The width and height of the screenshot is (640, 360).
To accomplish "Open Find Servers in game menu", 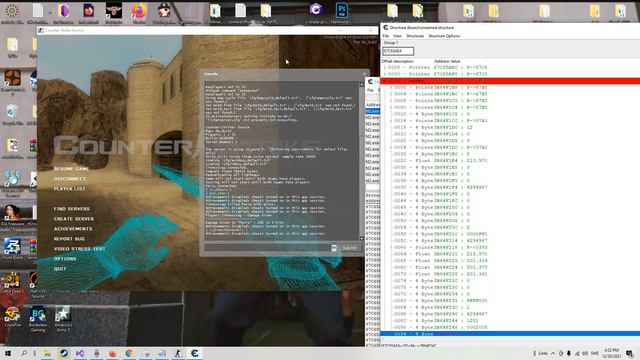I will 71,209.
